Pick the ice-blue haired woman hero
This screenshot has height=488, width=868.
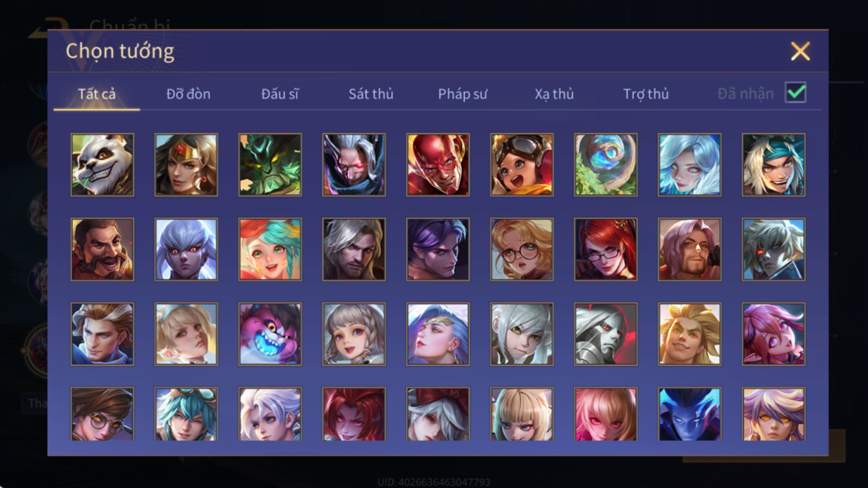pos(689,165)
